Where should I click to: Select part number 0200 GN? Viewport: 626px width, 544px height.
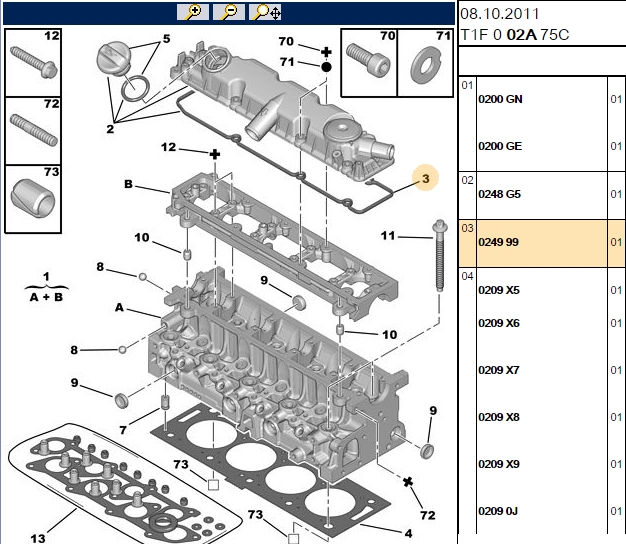pos(500,99)
